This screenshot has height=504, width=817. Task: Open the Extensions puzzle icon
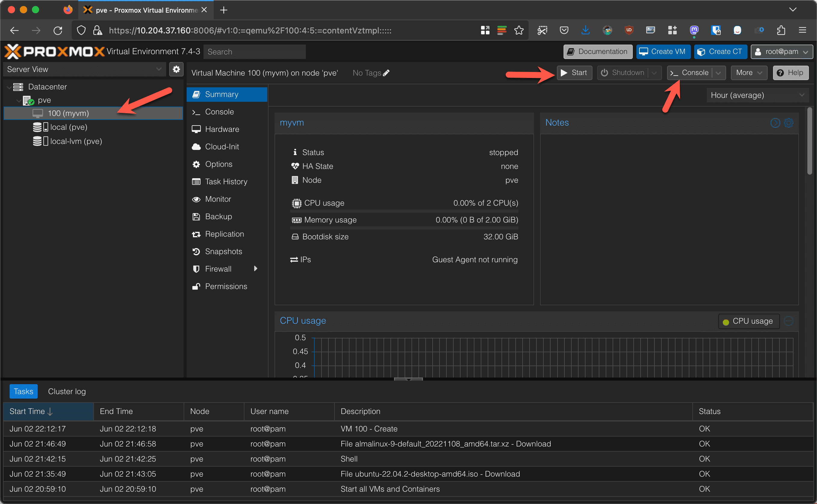pos(781,30)
